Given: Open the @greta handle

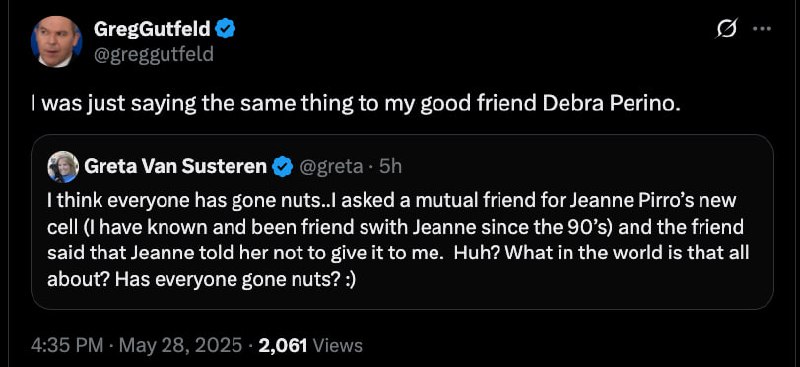Looking at the screenshot, I should click(x=331, y=167).
